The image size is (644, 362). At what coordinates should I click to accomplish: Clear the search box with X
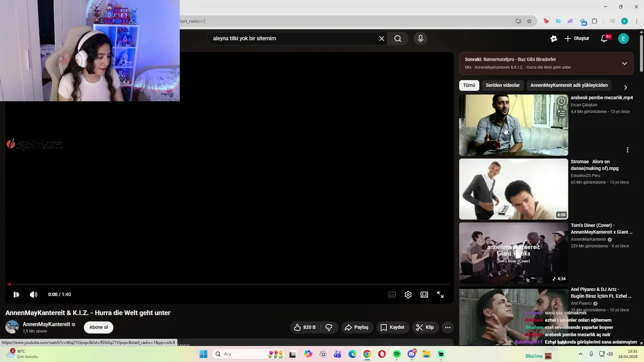381,39
